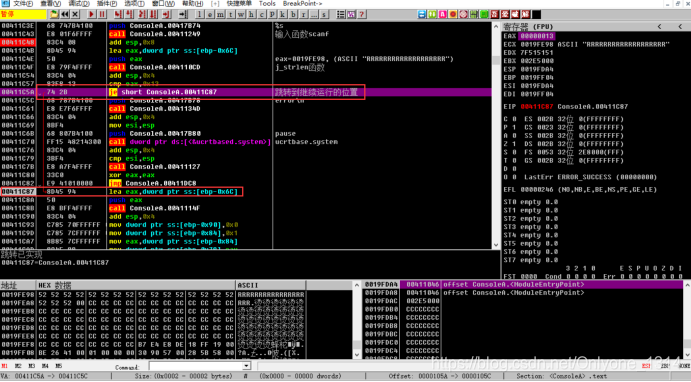Select the address 00411C48 breakpoint row
The height and width of the screenshot is (382, 691).
pyautogui.click(x=18, y=42)
